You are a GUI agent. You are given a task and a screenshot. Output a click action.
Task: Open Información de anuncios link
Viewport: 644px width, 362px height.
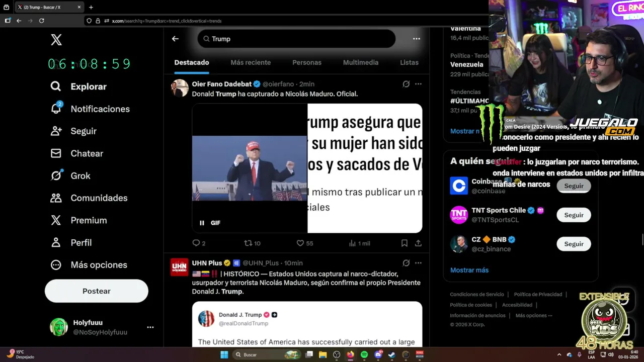pos(477,316)
